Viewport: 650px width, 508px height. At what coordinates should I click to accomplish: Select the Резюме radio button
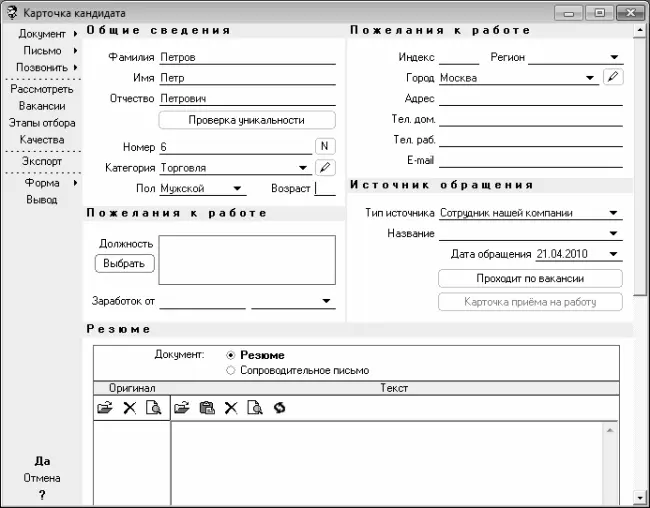point(231,355)
